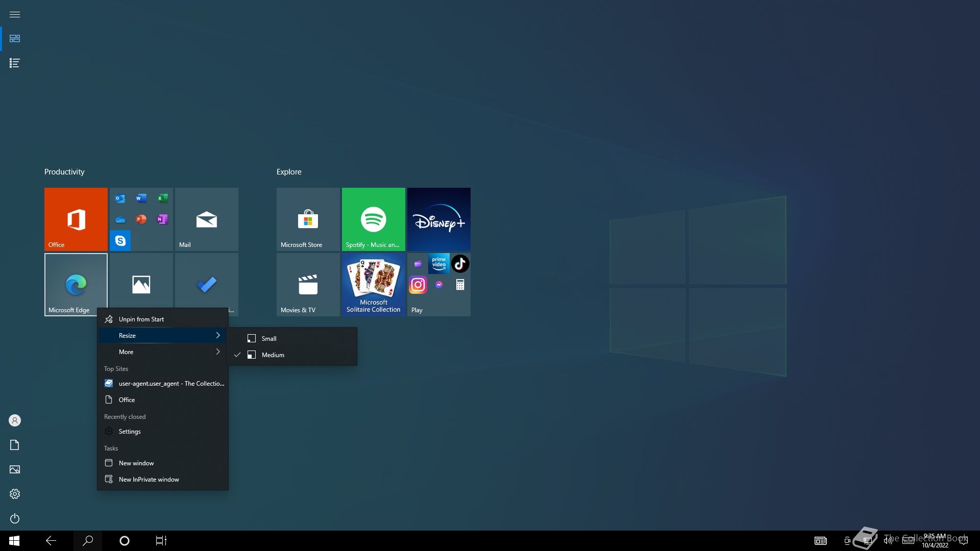Screen dimensions: 980x551
Task: Click the Productivity group header
Action: [64, 172]
